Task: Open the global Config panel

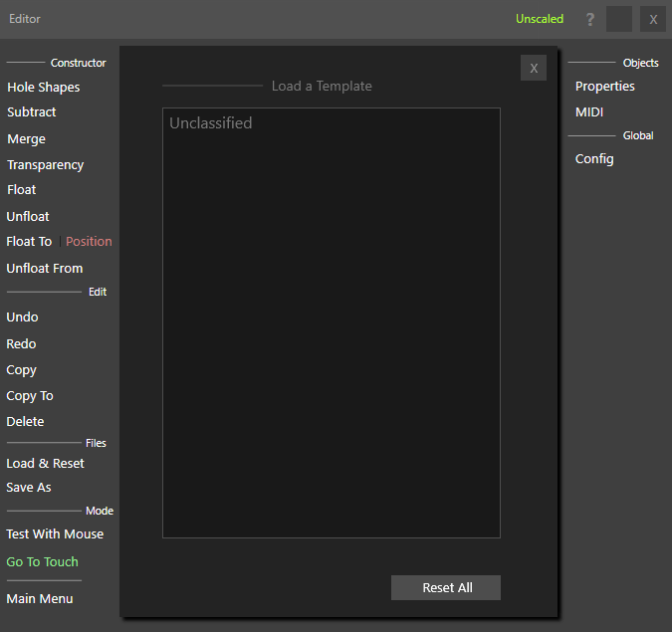Action: 594,159
